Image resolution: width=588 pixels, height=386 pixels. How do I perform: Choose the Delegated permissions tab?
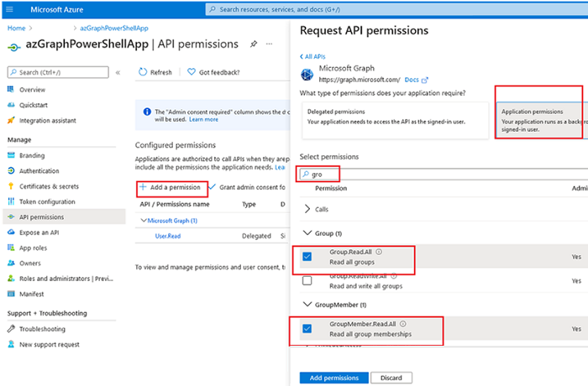395,117
